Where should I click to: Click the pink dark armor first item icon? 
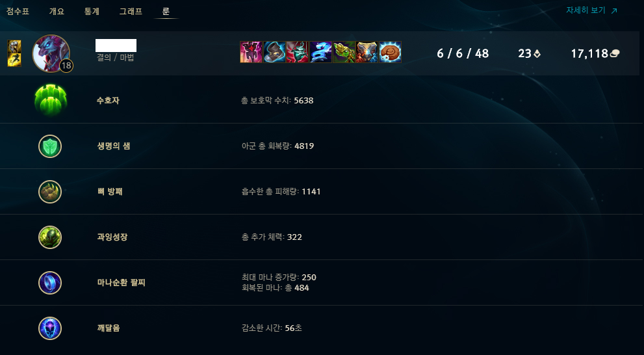tap(251, 52)
